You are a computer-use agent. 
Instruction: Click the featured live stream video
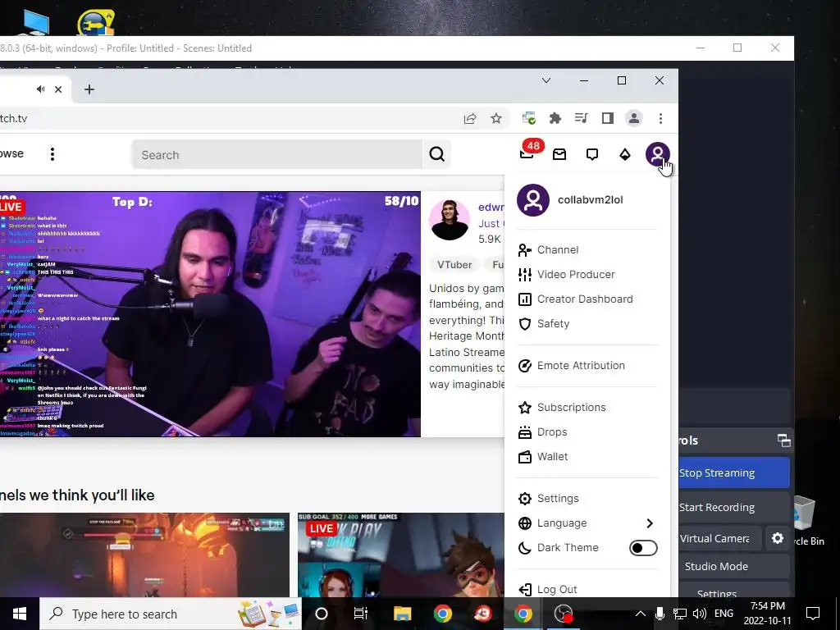(210, 314)
